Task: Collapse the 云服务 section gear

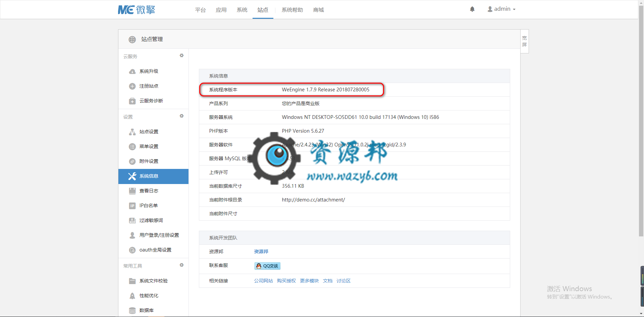Action: coord(181,55)
